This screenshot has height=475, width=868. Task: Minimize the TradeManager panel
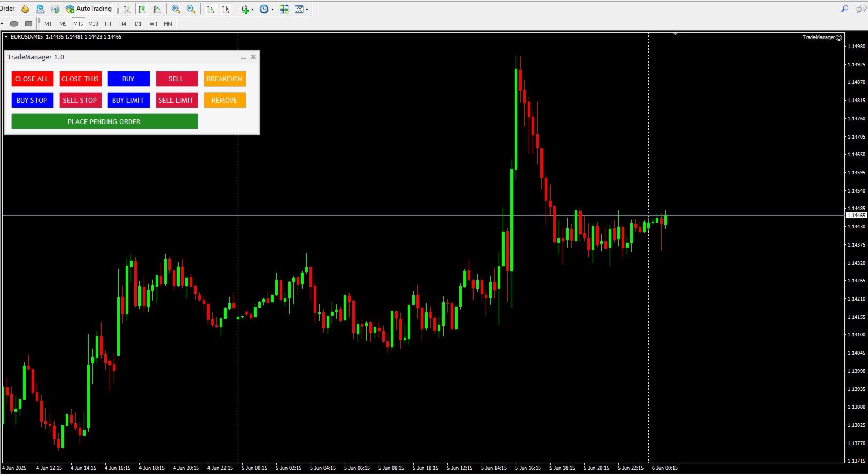pyautogui.click(x=243, y=57)
